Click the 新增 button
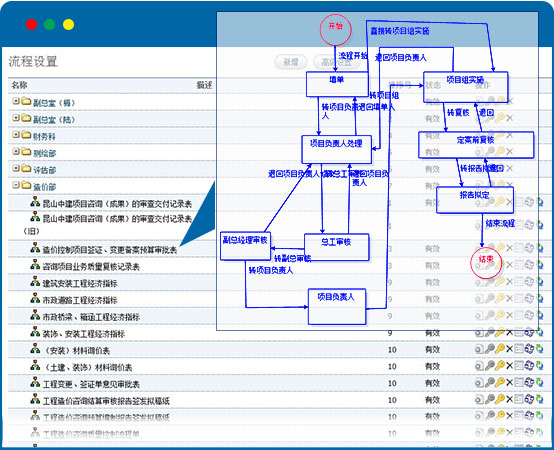This screenshot has height=450, width=554. tap(291, 62)
